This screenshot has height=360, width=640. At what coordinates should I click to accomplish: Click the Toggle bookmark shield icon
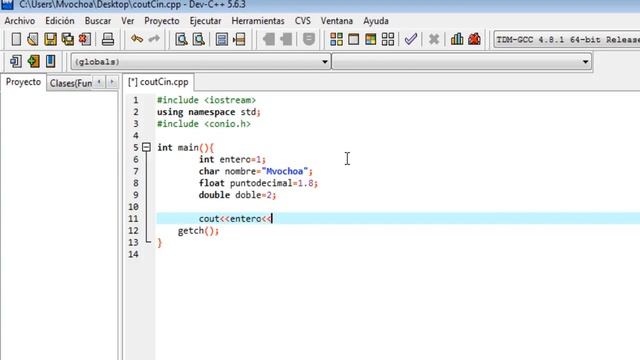309,39
